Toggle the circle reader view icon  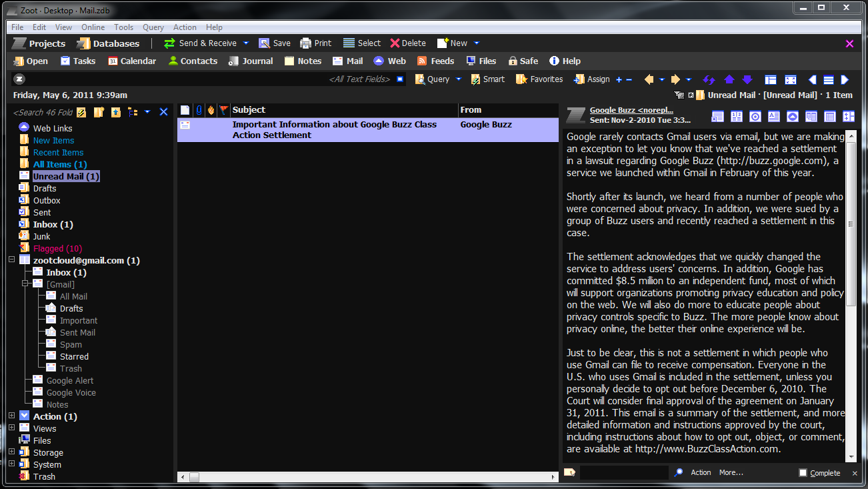[755, 116]
